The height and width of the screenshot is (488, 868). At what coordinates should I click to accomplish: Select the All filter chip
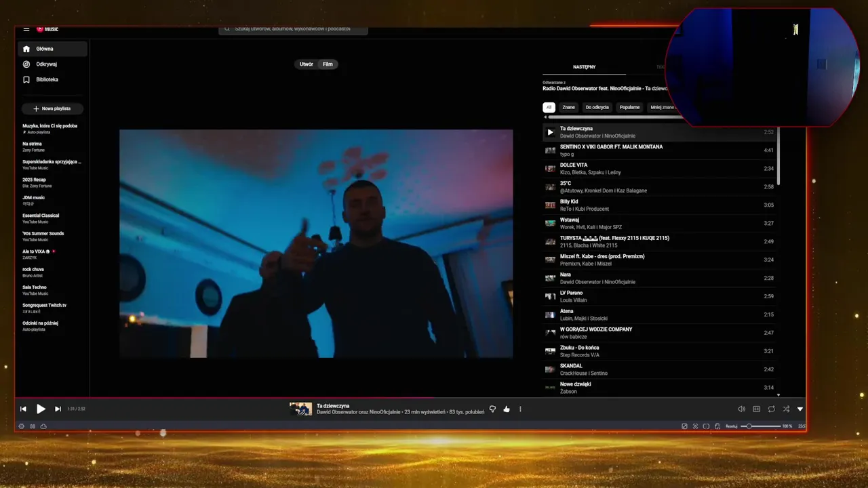[549, 107]
